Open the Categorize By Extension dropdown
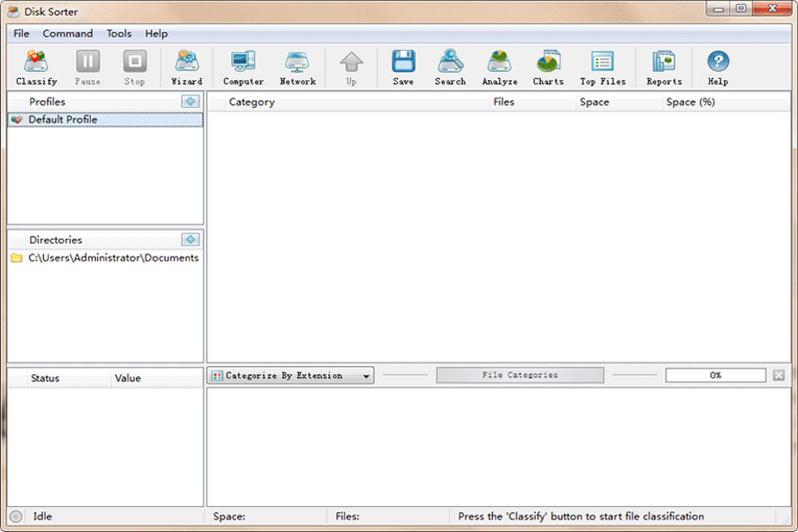Screen dimensions: 798x532 (290, 374)
